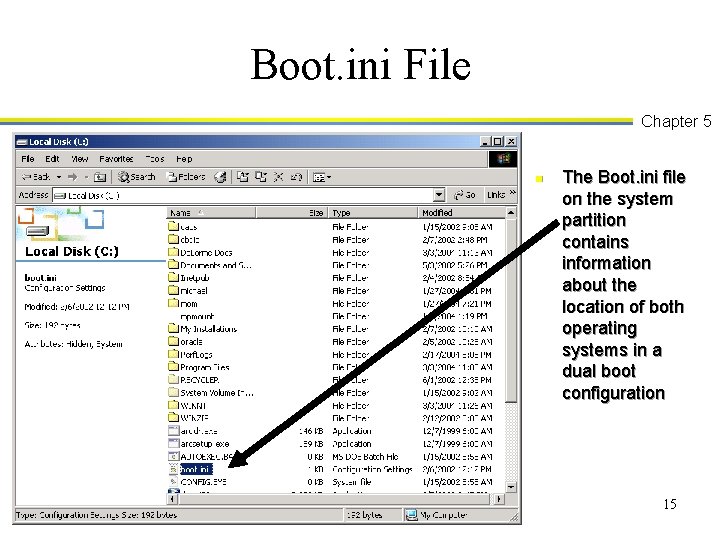720x540 pixels.
Task: Select the RECYCLER folder
Action: coord(193,380)
